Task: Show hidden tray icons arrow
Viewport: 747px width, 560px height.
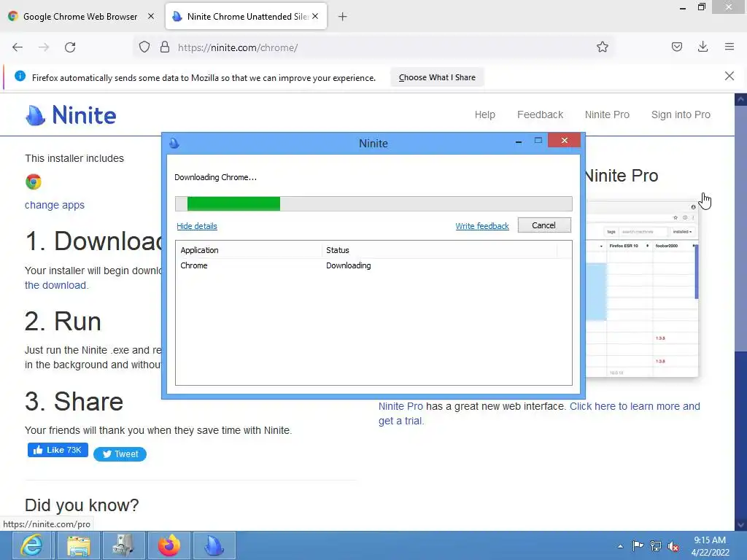Action: click(620, 547)
